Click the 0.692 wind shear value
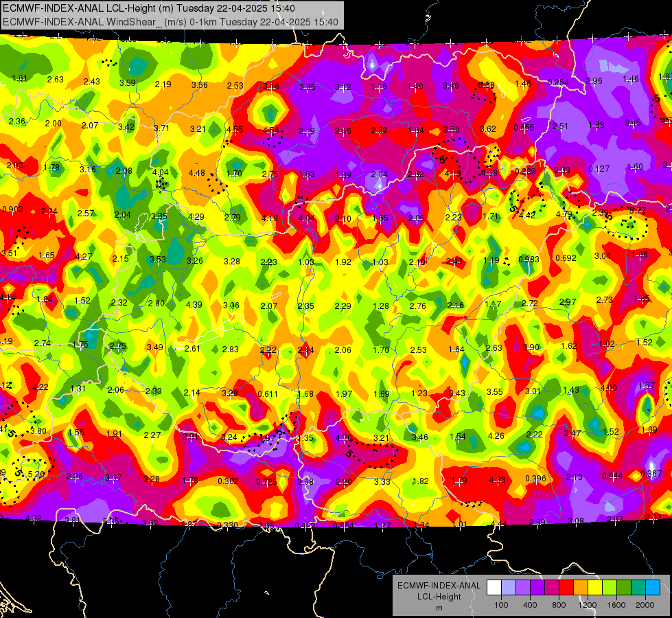672x618 pixels. pos(566,257)
